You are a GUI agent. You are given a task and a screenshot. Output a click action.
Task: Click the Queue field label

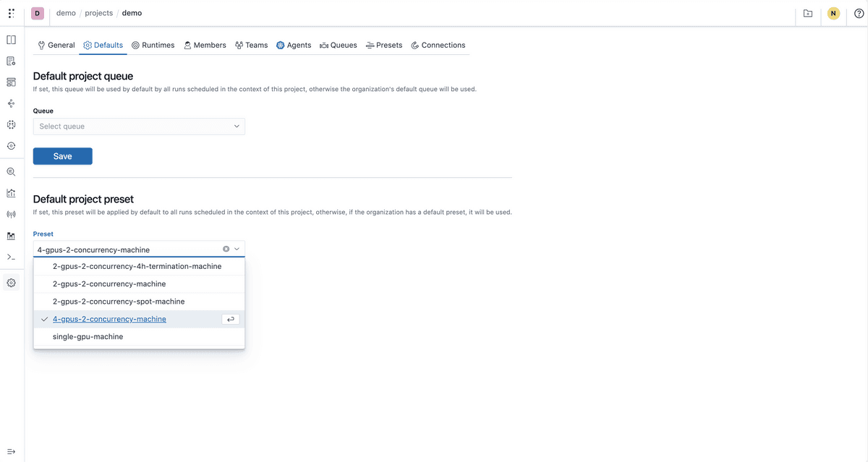coord(43,111)
